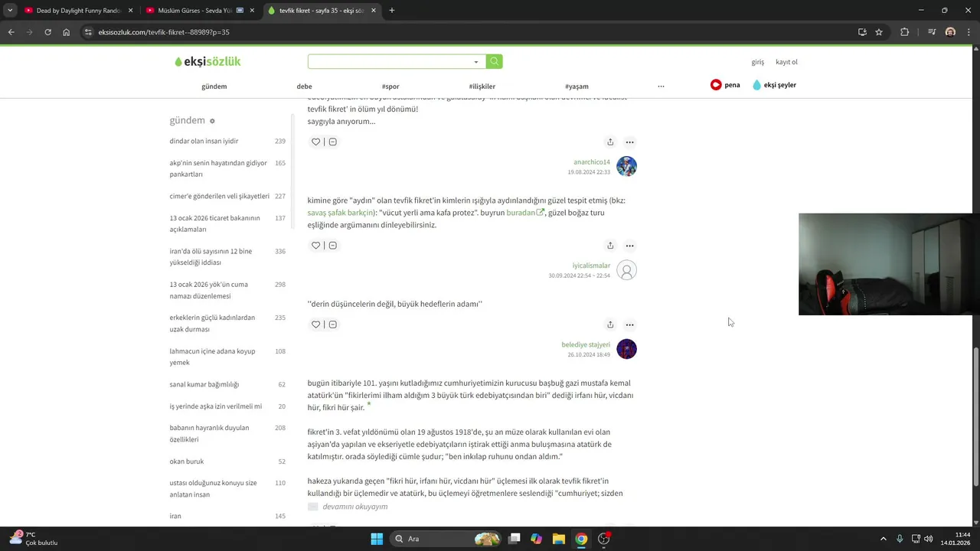Open more options for iyicalismalar entry
The height and width of the screenshot is (551, 980).
(629, 246)
